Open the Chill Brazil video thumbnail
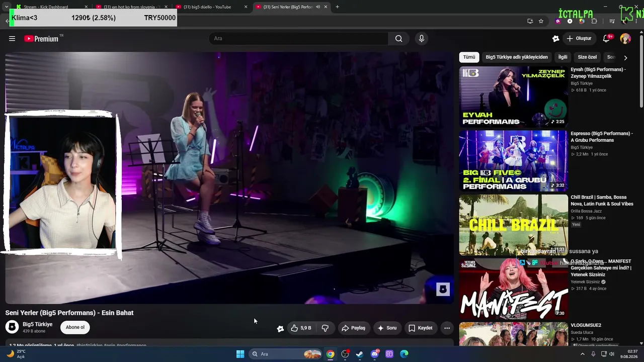Viewport: 644px width, 362px height. 513,224
